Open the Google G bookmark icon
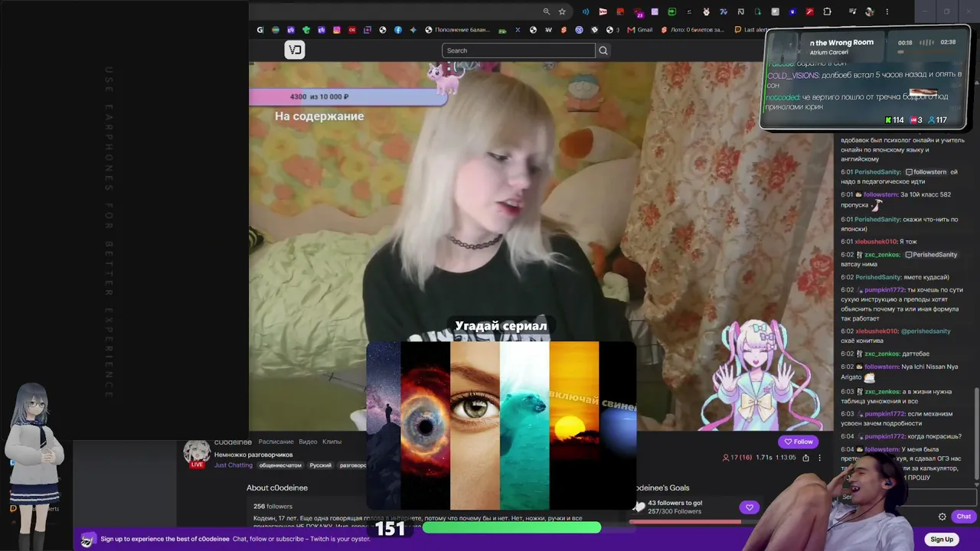Screen dimensions: 980x551 (260, 30)
